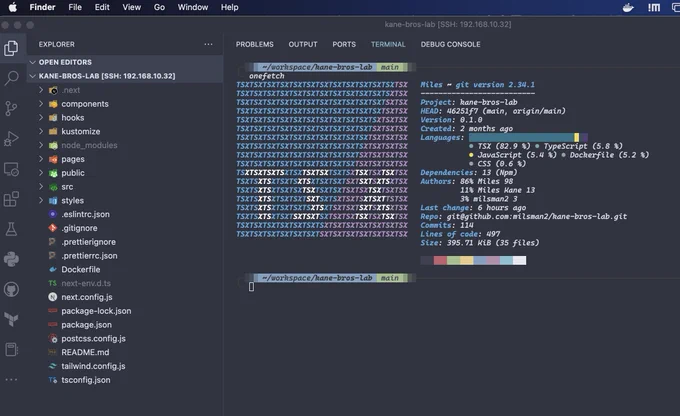
Task: Collapse the KANE-BROS-LAB workspace folder section
Action: point(33,76)
